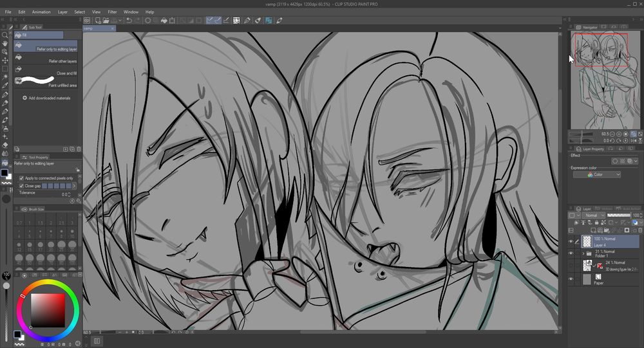Toggle visibility of Layer 4

(x=571, y=241)
